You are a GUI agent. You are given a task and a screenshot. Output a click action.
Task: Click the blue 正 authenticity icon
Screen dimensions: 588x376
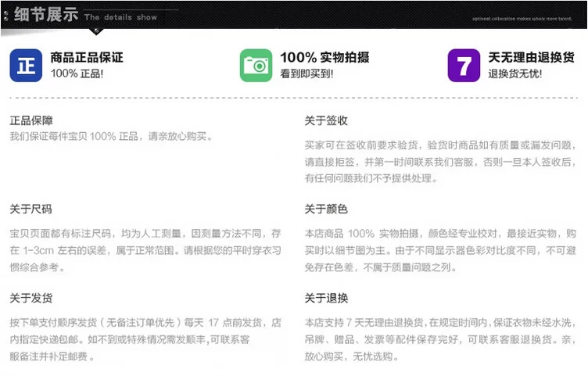click(26, 65)
